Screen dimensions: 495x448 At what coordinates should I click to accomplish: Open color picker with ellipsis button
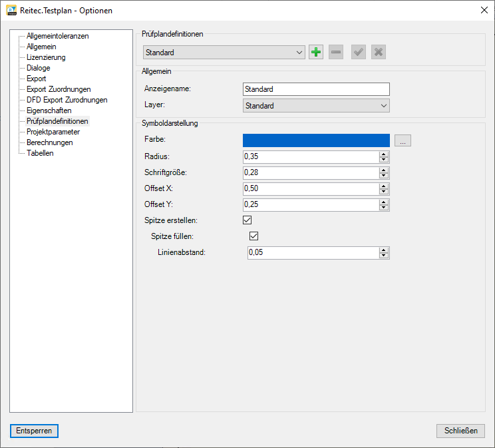403,140
